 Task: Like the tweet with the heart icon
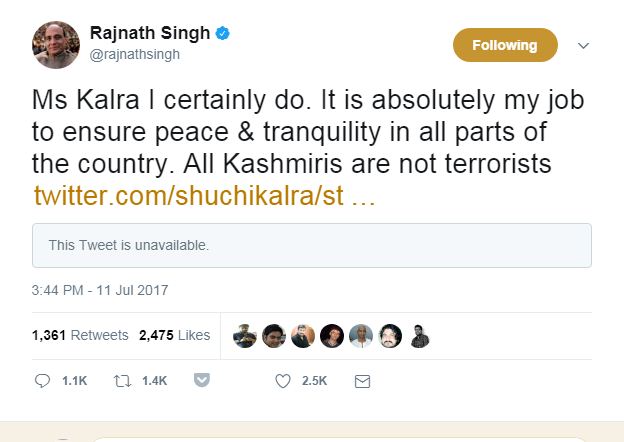point(283,381)
